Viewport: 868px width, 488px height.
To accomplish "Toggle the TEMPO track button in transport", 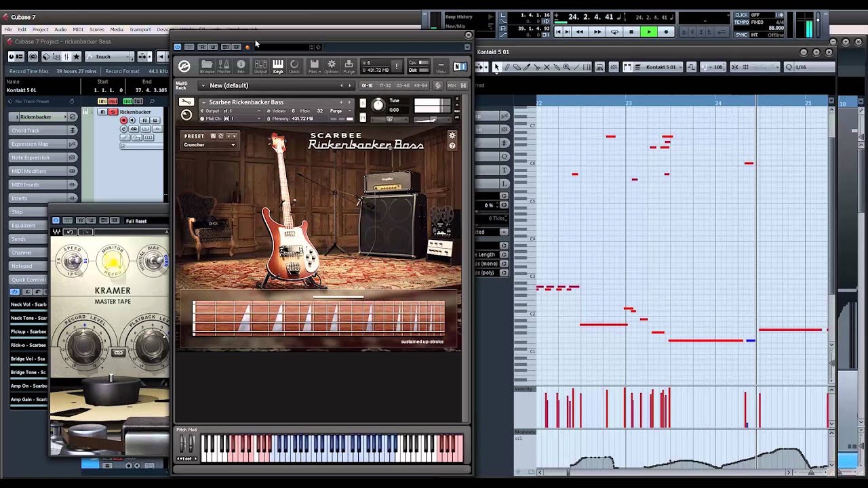I will pyautogui.click(x=743, y=22).
